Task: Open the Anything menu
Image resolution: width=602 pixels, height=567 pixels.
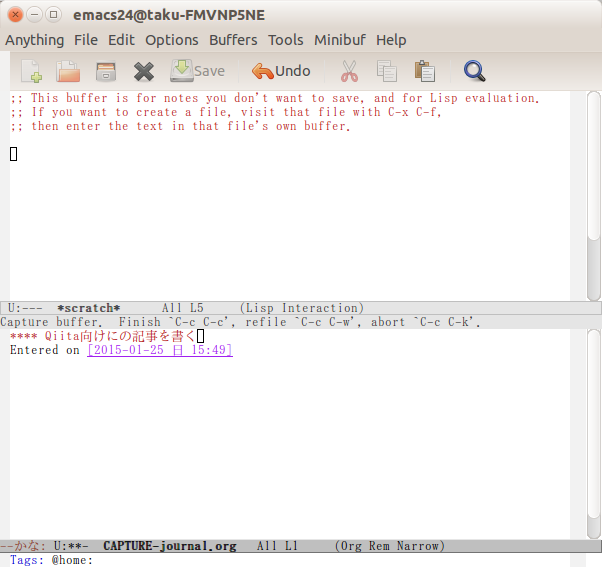Action: coord(35,40)
